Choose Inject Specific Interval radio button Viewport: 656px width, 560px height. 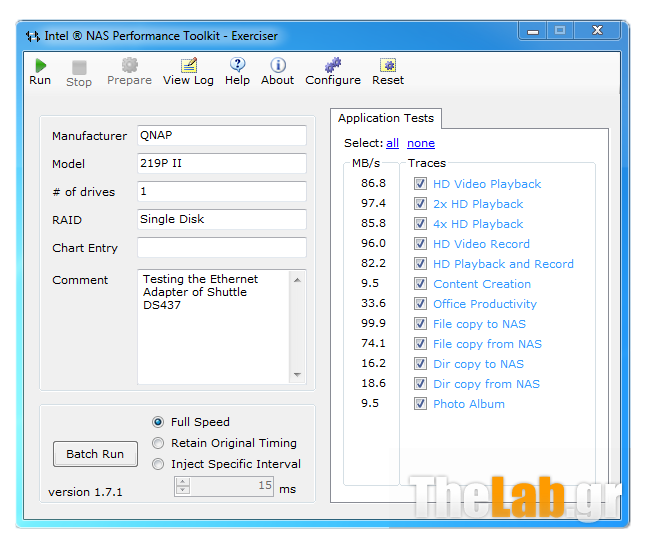[158, 464]
